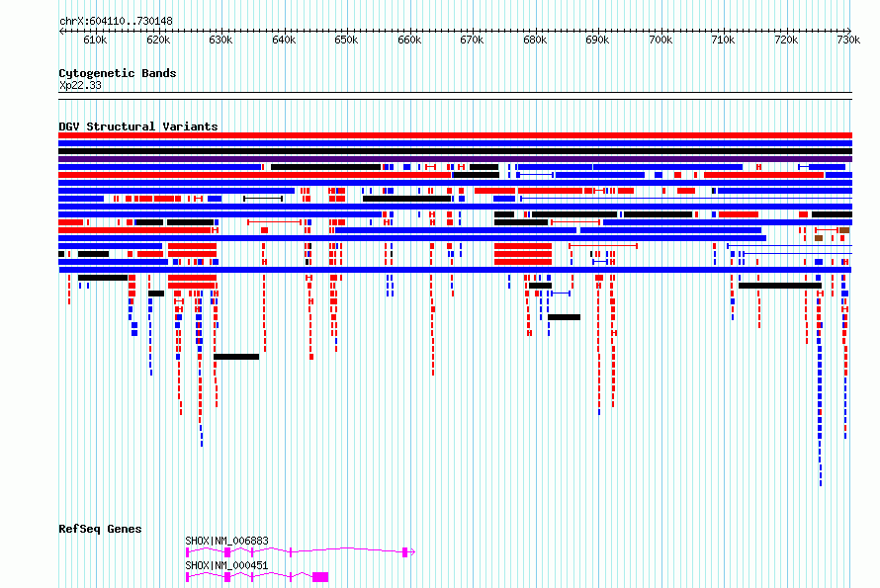Click the large magenta last exon of NM_000451
The width and height of the screenshot is (880, 588).
(x=320, y=577)
